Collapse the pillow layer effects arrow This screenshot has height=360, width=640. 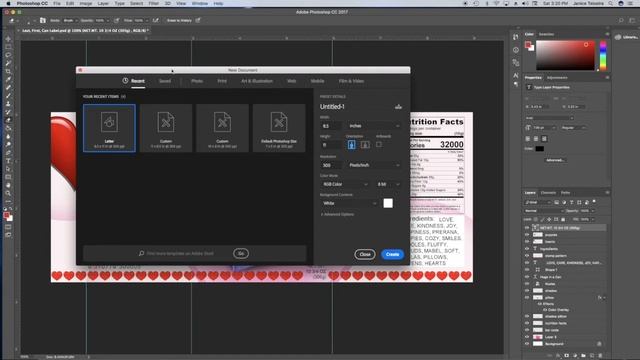click(x=604, y=298)
